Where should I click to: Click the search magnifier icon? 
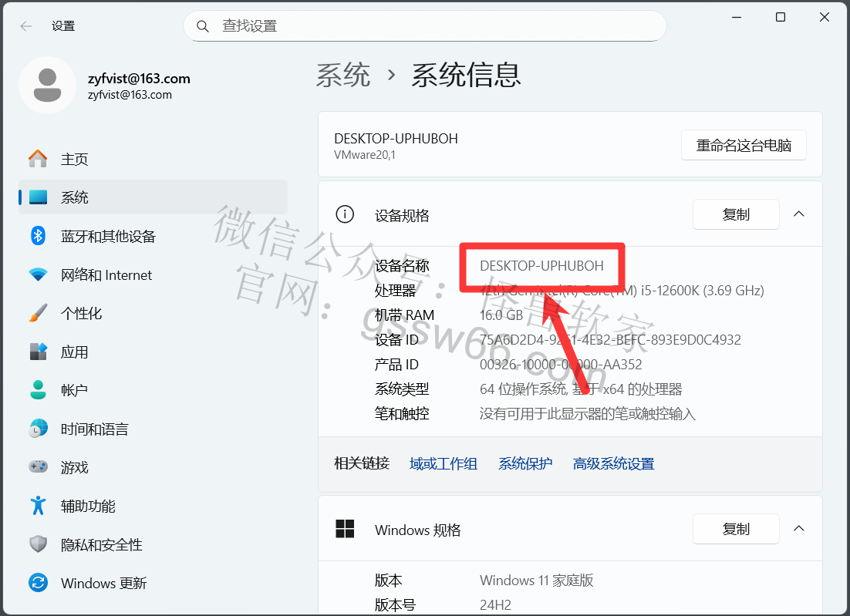click(x=203, y=26)
